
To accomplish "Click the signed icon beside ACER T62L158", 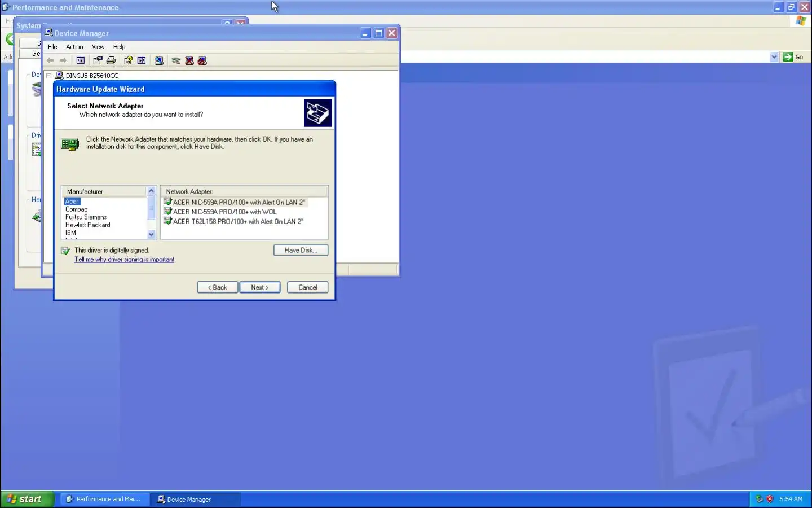I will (167, 221).
